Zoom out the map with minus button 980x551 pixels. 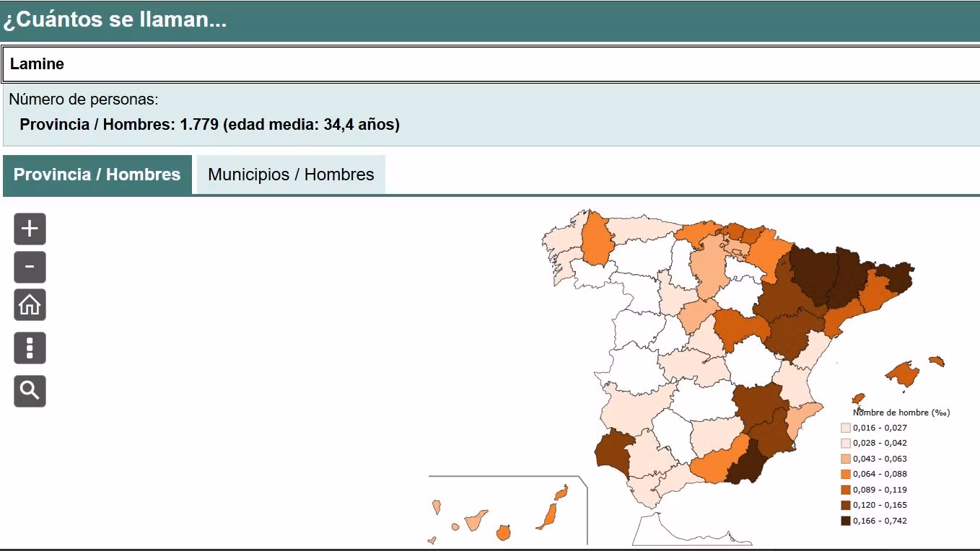coord(30,267)
